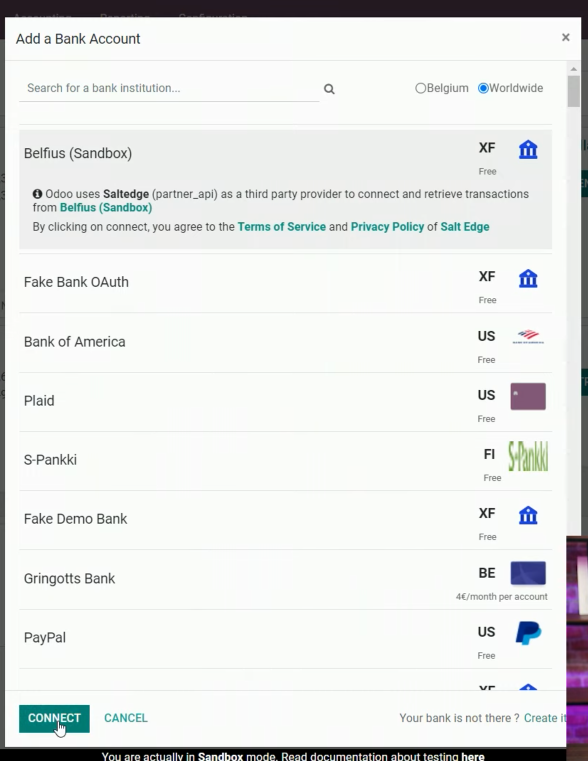The width and height of the screenshot is (588, 761).
Task: Select the Belgium radio button
Action: 421,88
